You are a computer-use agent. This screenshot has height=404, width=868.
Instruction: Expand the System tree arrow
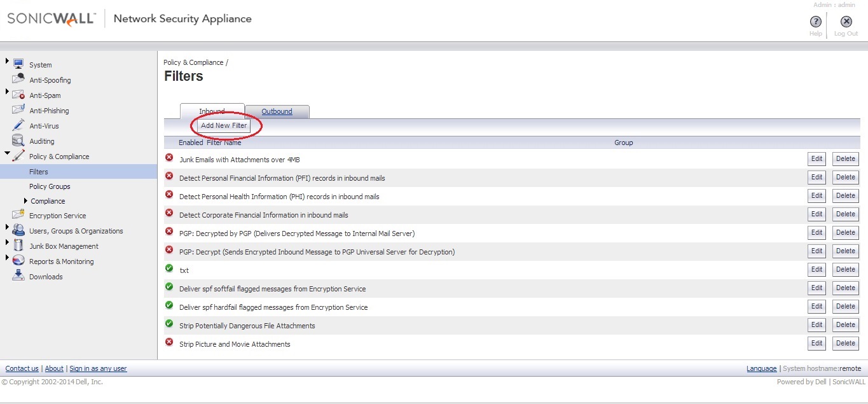point(7,61)
